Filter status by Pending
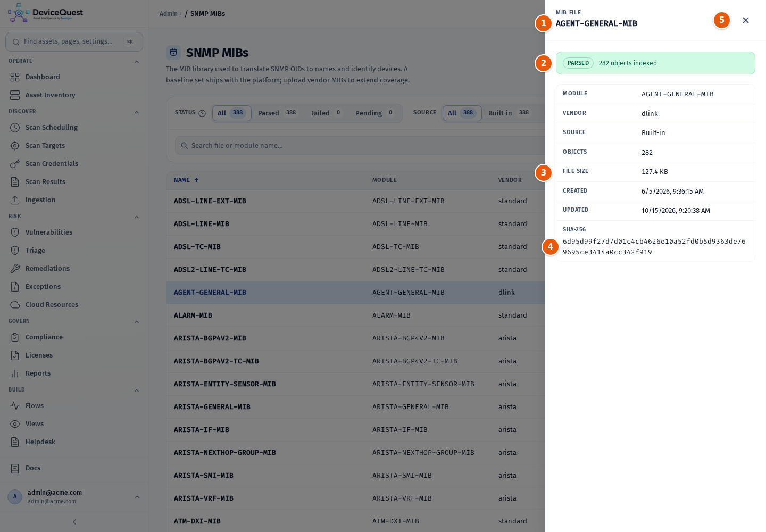This screenshot has height=532, width=766. pyautogui.click(x=374, y=113)
